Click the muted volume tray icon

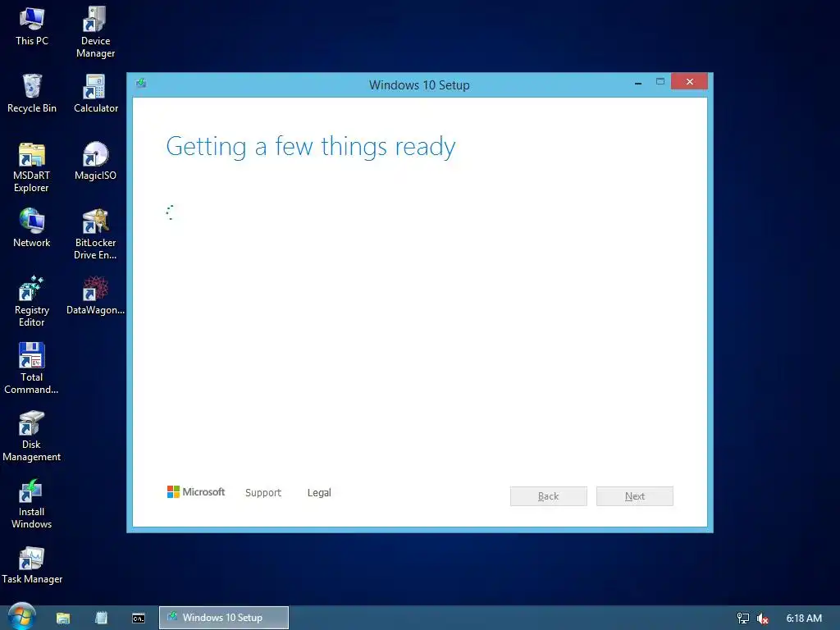762,619
